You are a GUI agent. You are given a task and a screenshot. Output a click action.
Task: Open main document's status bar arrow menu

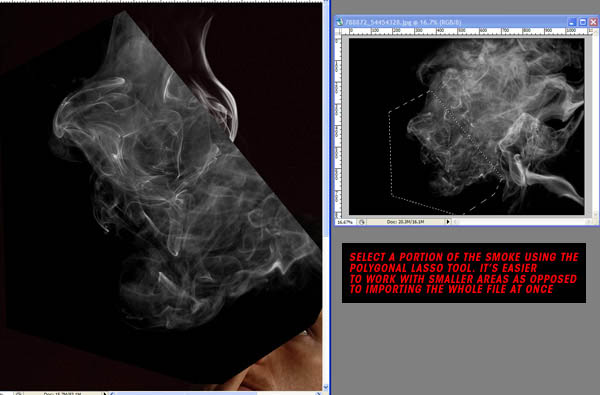tap(105, 393)
